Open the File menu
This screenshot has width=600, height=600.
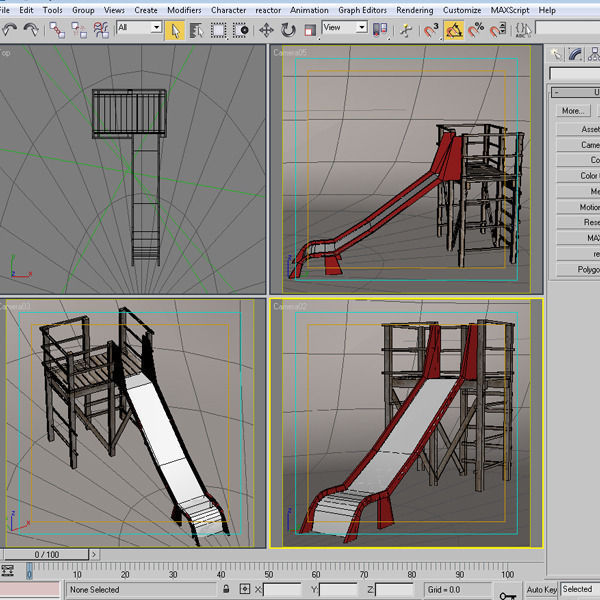4,10
